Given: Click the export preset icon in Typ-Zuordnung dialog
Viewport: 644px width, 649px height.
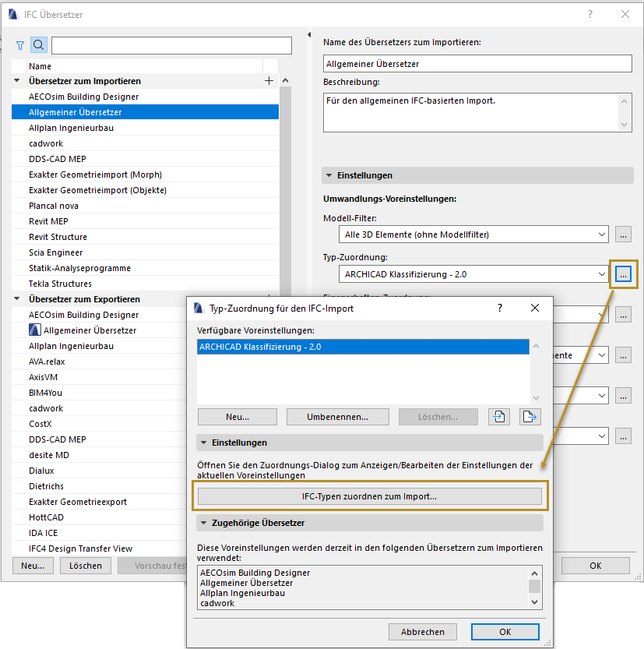Looking at the screenshot, I should 530,416.
